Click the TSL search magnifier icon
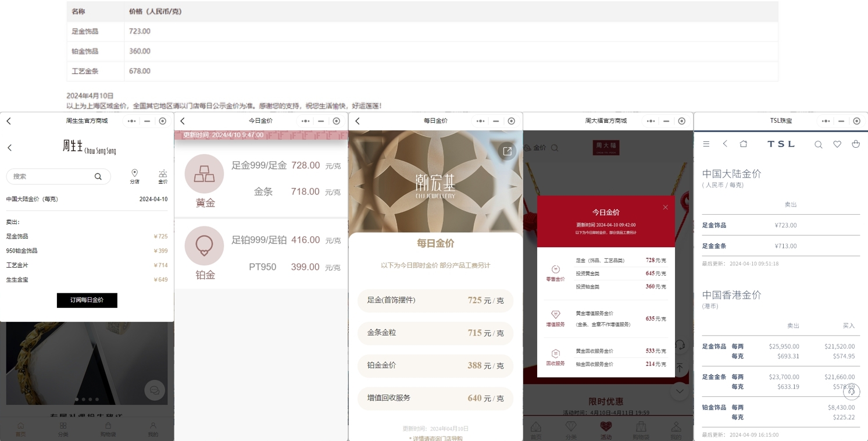This screenshot has width=868, height=441. coord(818,144)
